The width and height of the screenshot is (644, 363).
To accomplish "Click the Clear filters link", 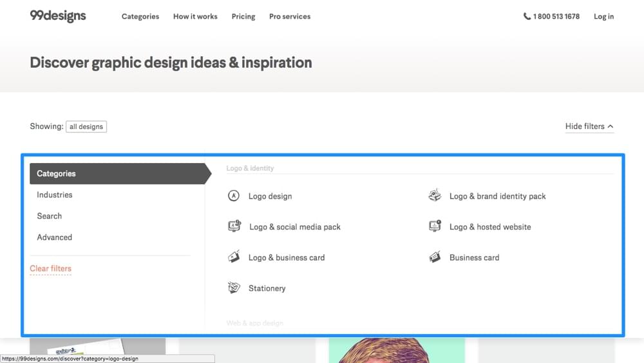I will click(50, 268).
